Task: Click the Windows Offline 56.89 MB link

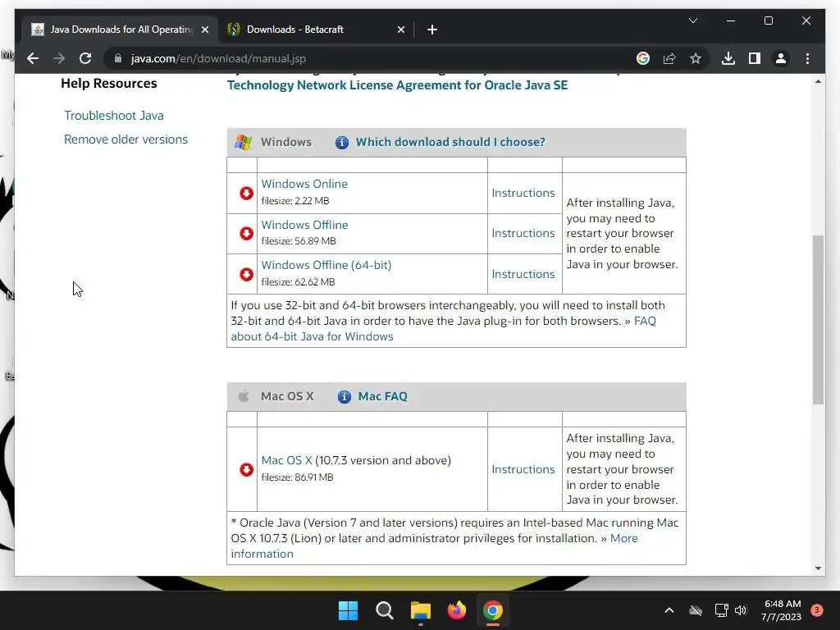Action: 304,225
